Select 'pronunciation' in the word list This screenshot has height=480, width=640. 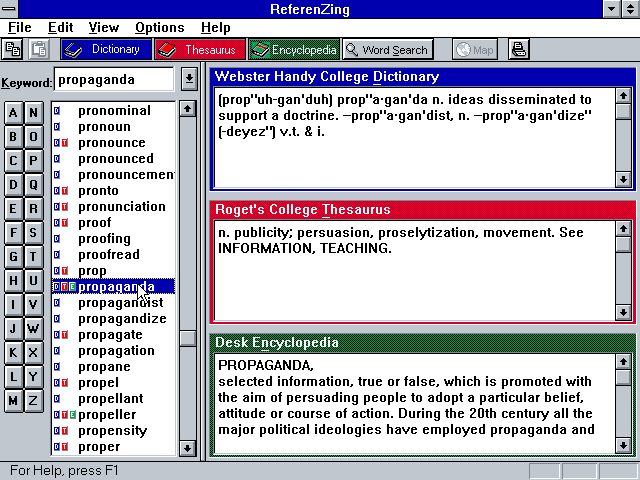(114, 207)
